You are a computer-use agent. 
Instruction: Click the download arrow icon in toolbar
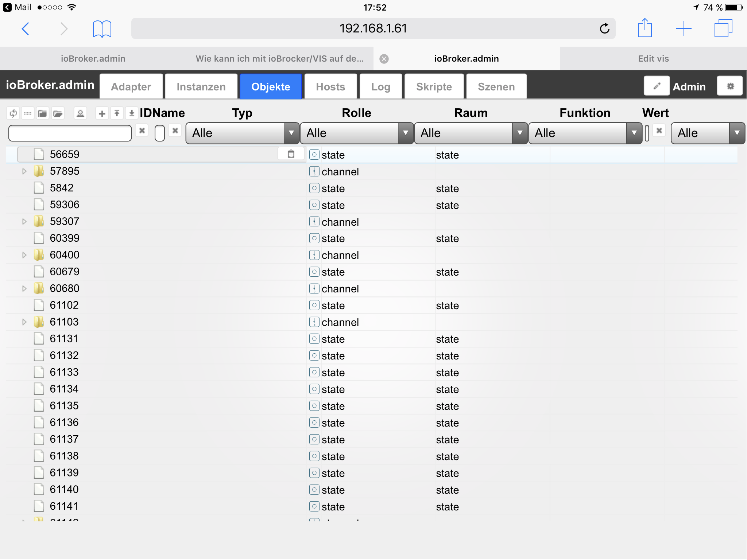(x=132, y=113)
